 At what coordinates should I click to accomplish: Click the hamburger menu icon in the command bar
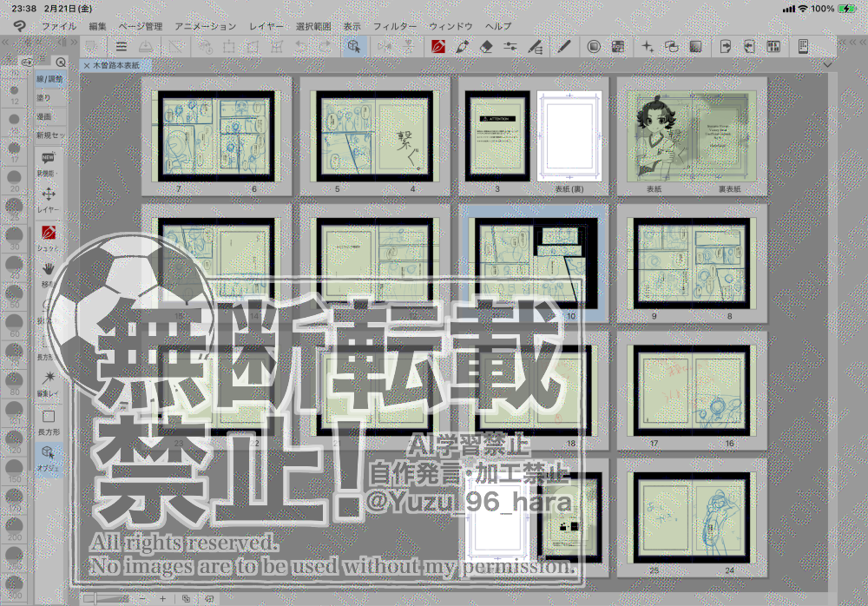coord(122,46)
